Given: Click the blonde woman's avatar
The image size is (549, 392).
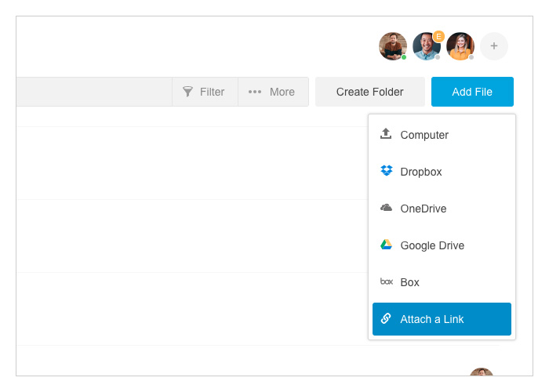Looking at the screenshot, I should click(x=460, y=46).
